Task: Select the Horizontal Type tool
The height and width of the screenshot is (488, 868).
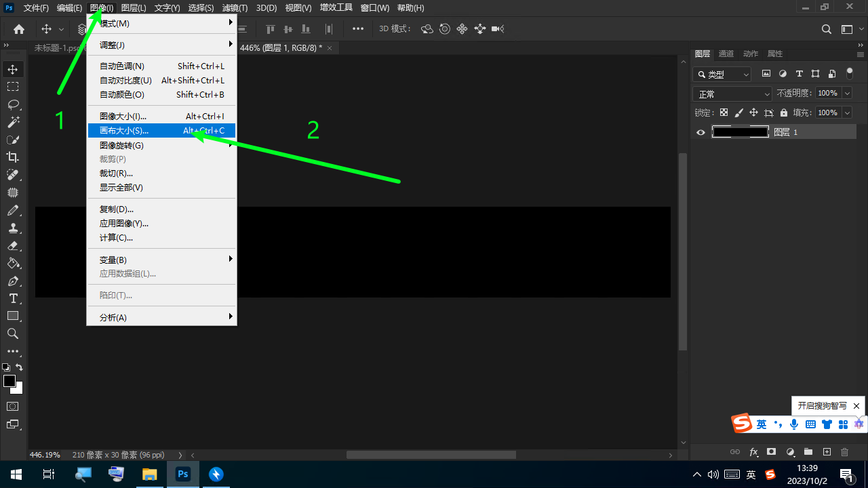Action: pyautogui.click(x=13, y=298)
